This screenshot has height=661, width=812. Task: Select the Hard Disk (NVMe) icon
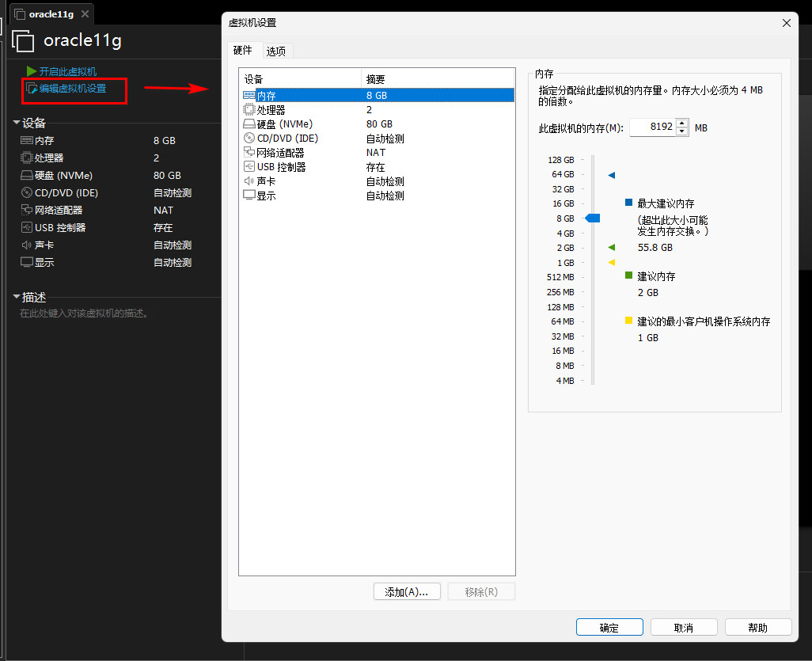249,124
